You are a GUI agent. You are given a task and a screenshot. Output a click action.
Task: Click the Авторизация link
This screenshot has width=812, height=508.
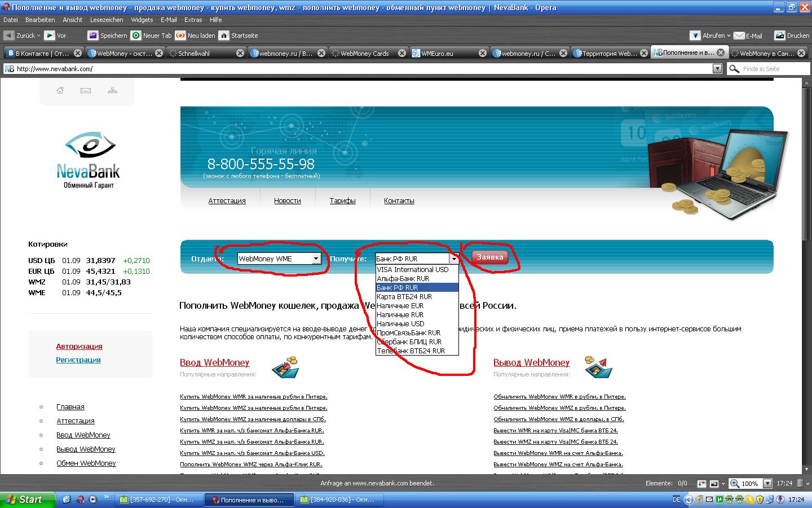point(79,347)
